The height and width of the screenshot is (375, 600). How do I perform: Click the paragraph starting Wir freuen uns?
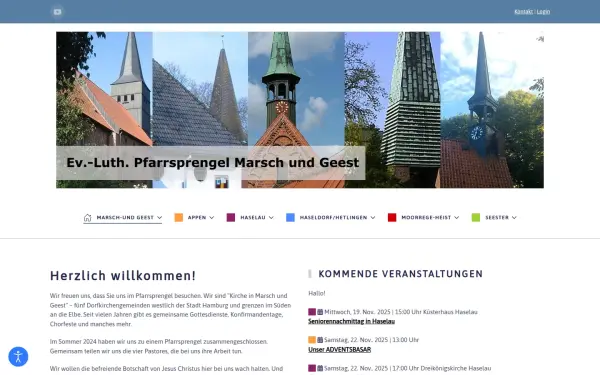pyautogui.click(x=170, y=310)
